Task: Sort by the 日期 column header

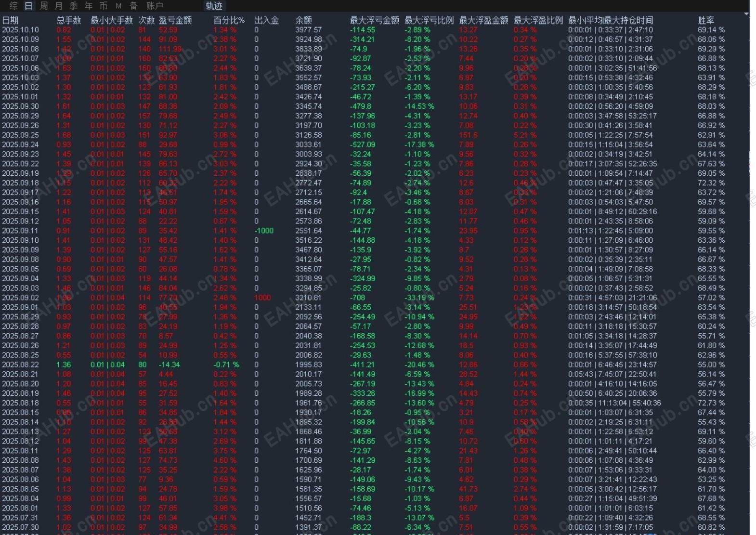Action: click(x=10, y=20)
